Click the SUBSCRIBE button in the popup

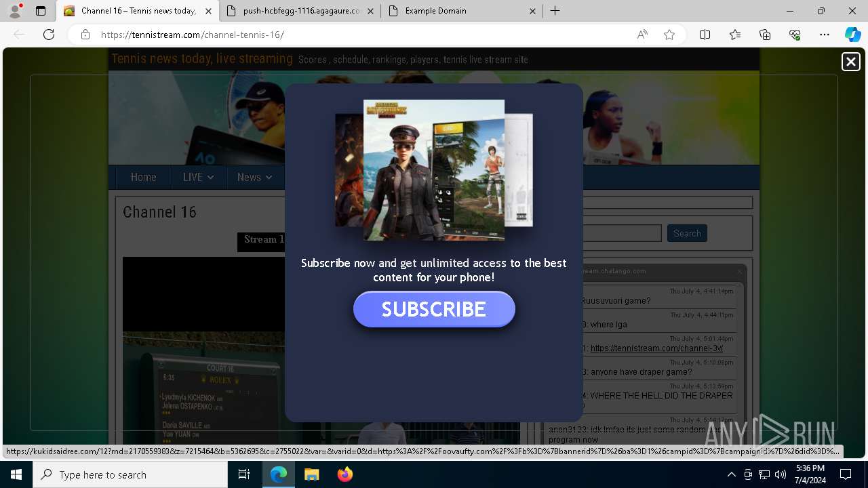pyautogui.click(x=434, y=309)
